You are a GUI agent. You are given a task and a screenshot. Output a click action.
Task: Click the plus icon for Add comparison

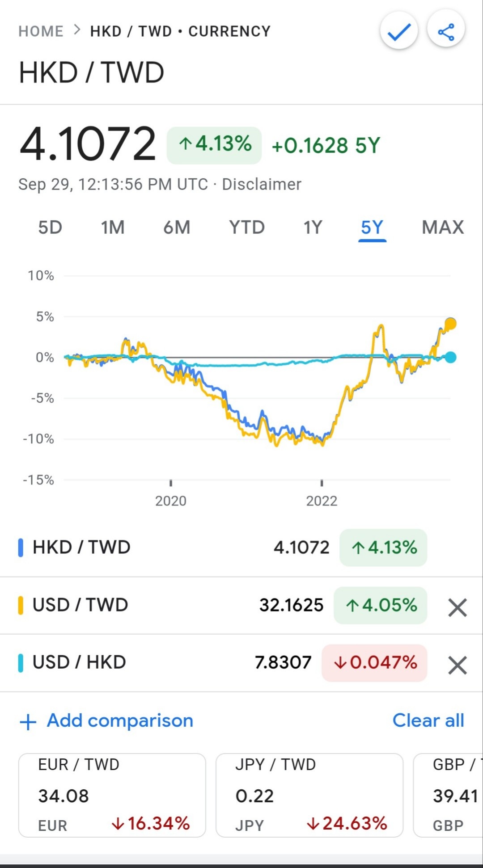tap(28, 721)
